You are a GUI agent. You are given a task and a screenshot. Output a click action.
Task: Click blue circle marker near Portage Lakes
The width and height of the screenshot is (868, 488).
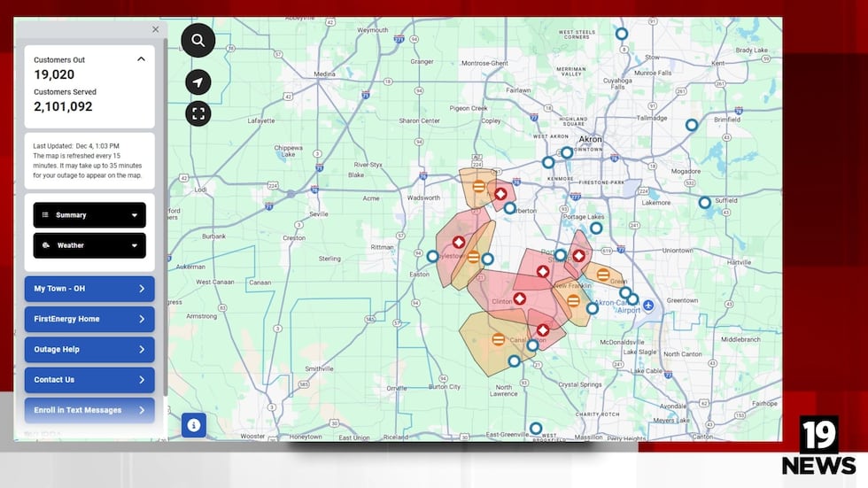(595, 228)
